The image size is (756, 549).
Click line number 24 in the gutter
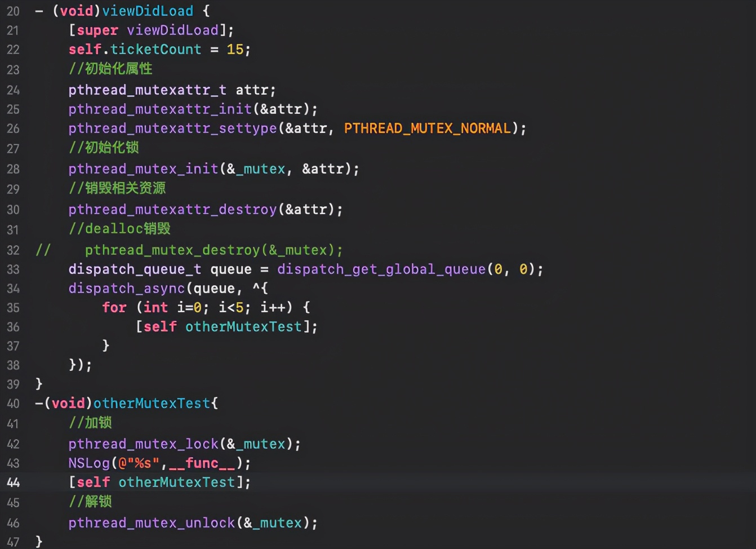tap(13, 90)
